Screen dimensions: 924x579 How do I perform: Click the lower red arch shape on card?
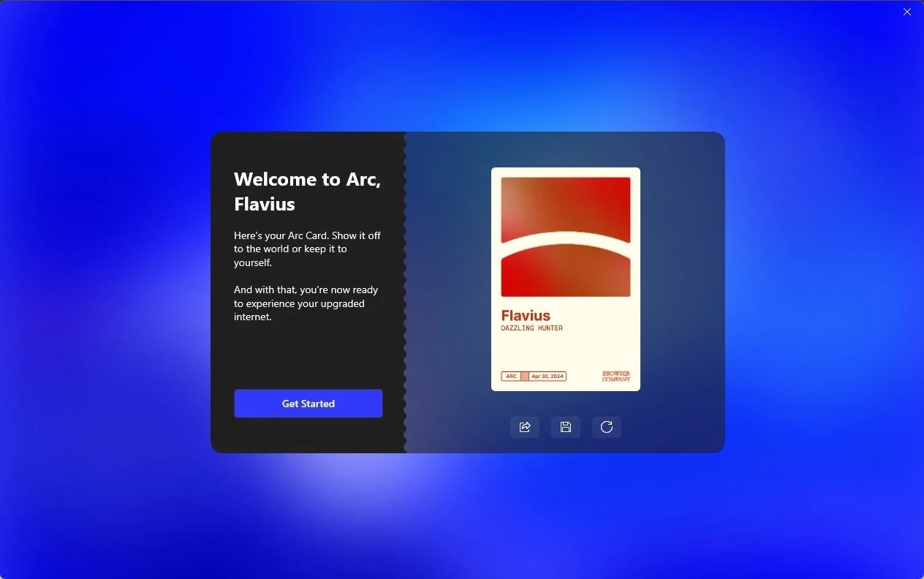[x=566, y=274]
